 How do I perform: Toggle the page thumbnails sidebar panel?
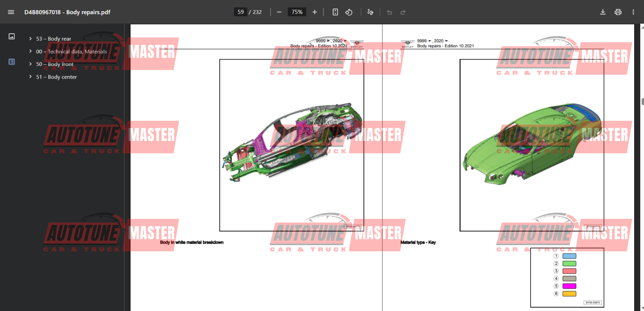point(11,36)
